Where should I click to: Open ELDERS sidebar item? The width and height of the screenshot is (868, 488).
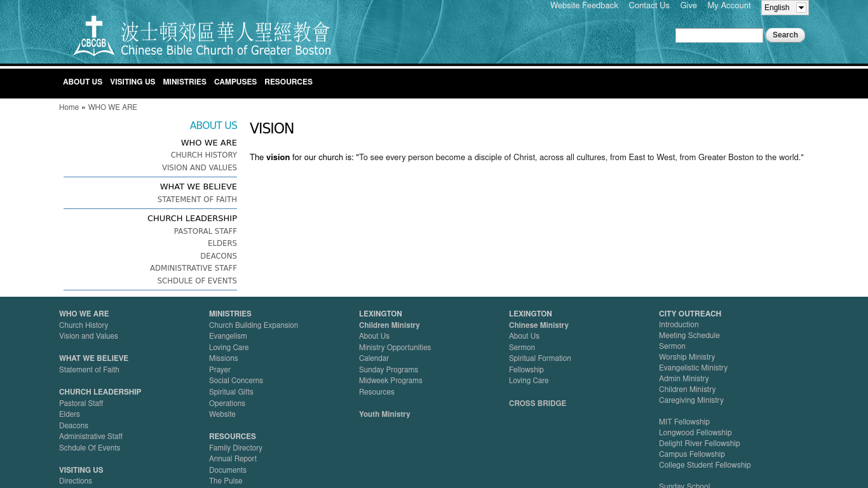222,243
